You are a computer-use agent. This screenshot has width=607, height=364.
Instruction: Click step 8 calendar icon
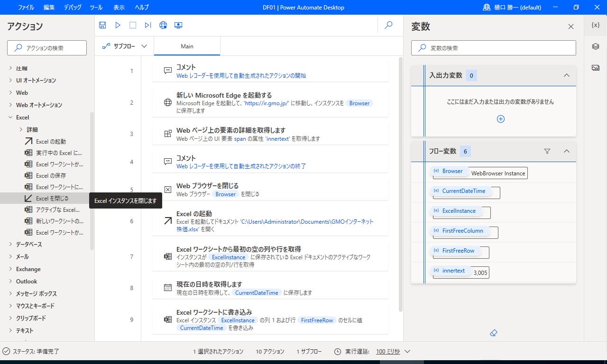coord(167,288)
